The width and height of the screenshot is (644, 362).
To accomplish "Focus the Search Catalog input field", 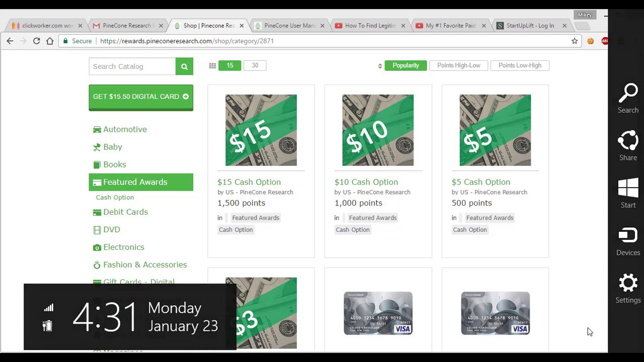I will click(x=132, y=66).
